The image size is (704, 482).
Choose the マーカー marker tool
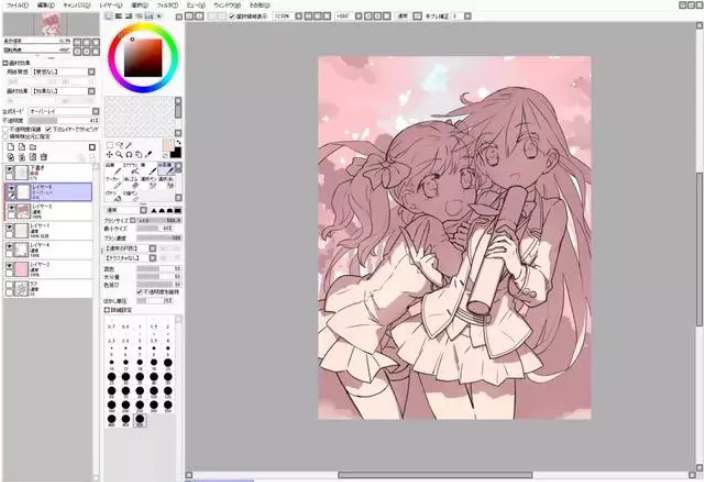point(113,182)
